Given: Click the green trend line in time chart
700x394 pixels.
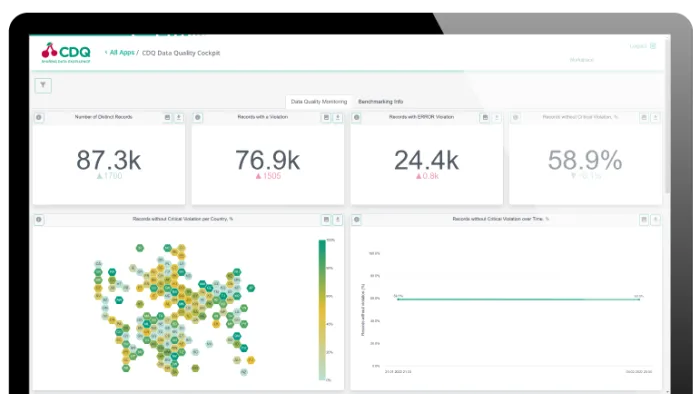Looking at the screenshot, I should (x=518, y=299).
